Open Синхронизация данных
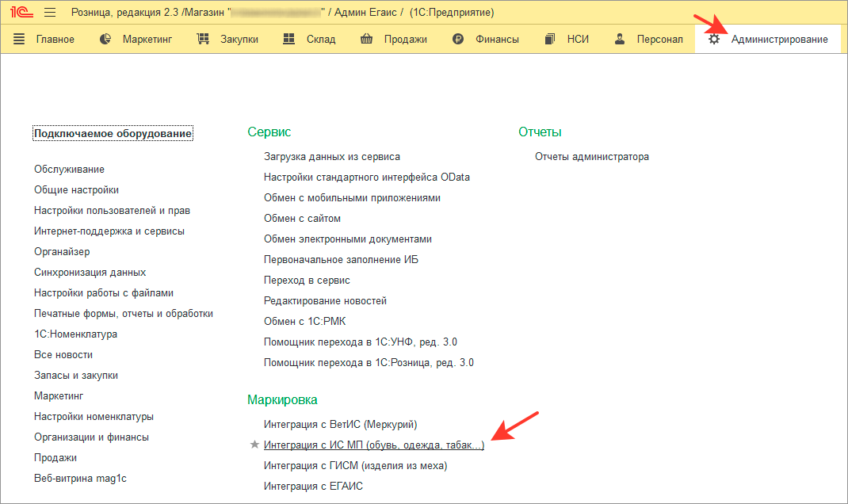Screen dimensions: 848x504 90,272
